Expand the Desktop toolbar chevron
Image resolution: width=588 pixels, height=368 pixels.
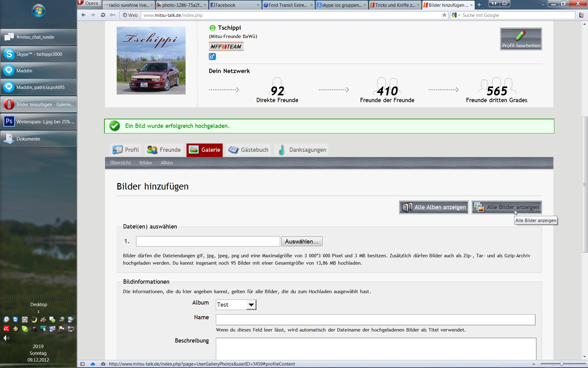point(39,312)
